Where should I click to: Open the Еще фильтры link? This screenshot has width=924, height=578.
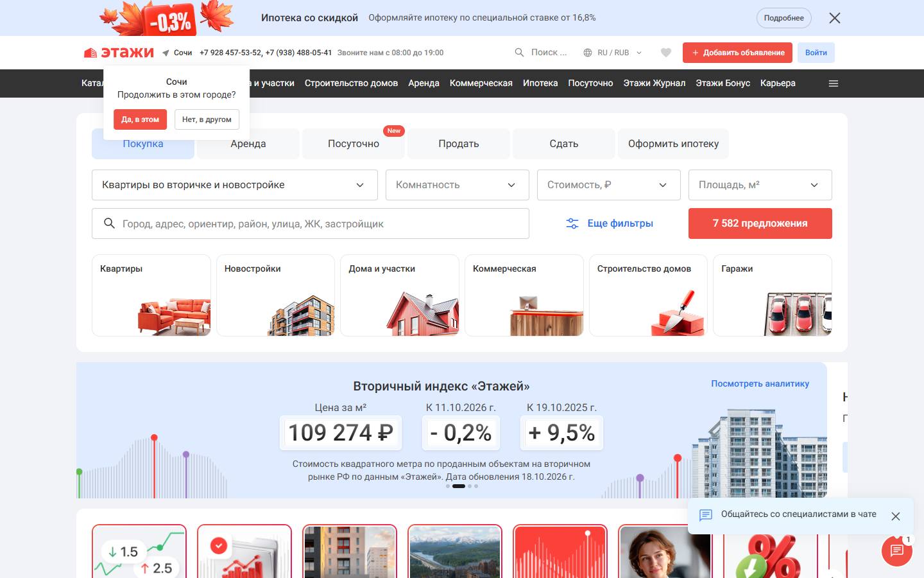pos(610,223)
